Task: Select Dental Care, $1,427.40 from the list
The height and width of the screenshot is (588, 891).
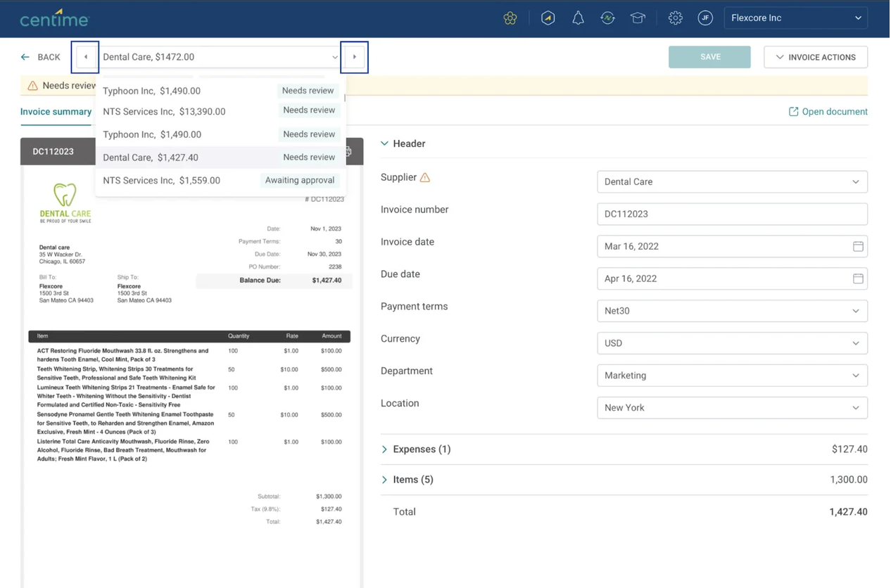Action: [220, 158]
